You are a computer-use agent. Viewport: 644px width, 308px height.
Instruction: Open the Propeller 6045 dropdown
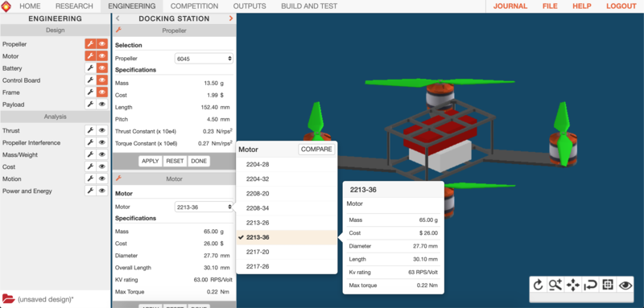pyautogui.click(x=204, y=59)
